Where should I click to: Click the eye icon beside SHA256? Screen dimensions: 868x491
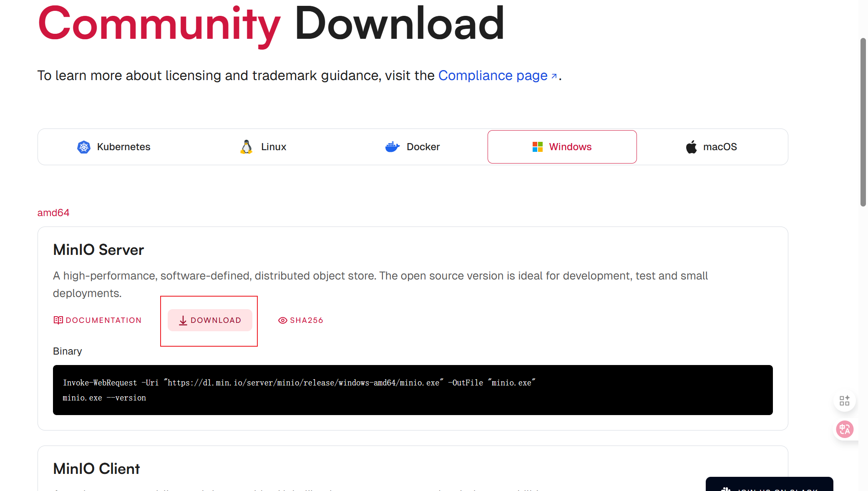point(283,320)
